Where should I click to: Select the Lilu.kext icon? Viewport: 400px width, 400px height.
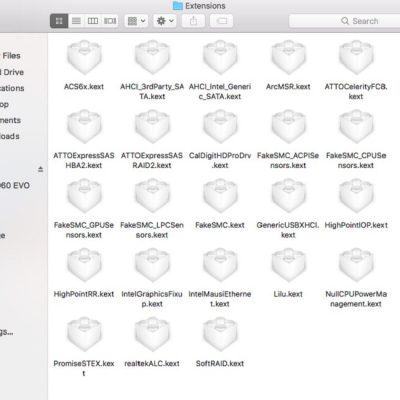(288, 265)
